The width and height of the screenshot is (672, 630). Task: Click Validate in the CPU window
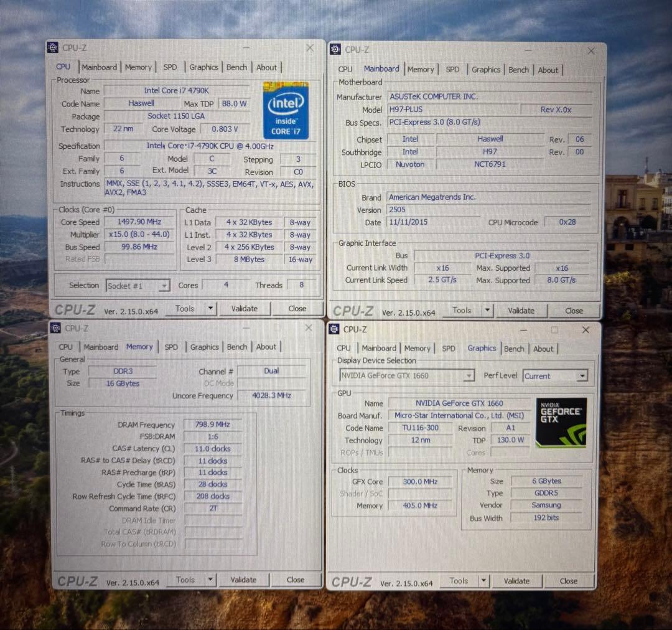244,308
